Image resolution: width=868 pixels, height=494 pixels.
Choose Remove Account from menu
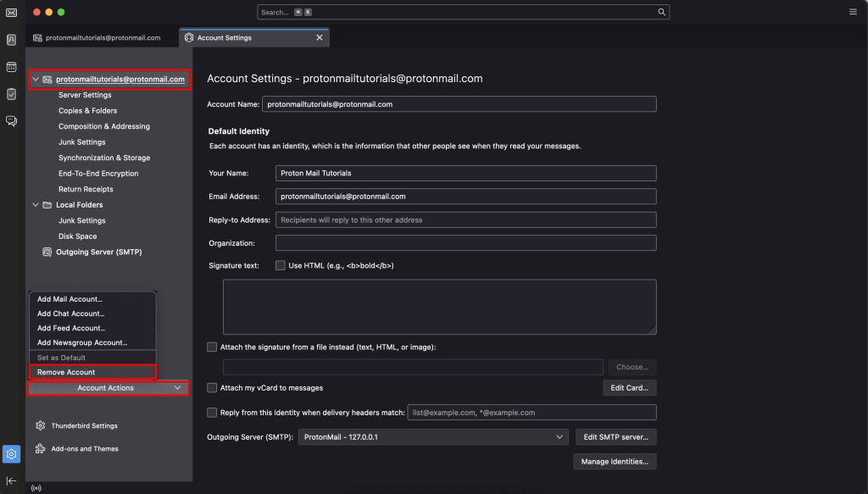[92, 372]
